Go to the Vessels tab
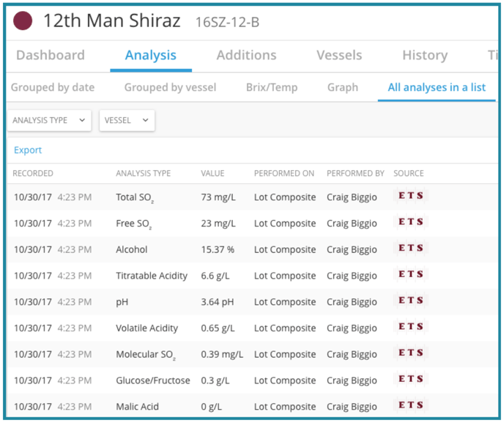This screenshot has height=423, width=504. click(339, 56)
